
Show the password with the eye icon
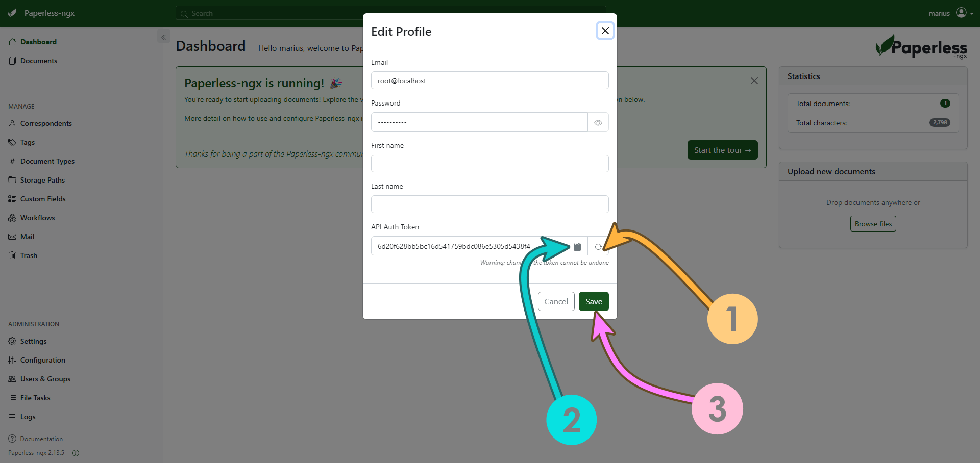pos(598,122)
